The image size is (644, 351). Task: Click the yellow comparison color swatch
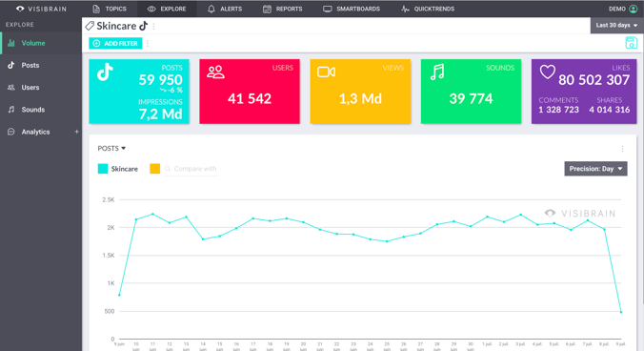(x=155, y=169)
